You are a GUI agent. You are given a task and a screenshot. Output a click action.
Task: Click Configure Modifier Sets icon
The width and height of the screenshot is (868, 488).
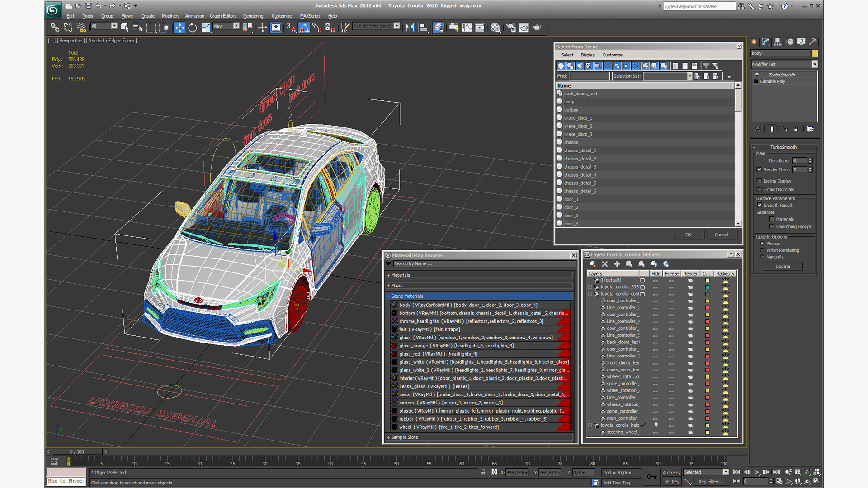811,129
